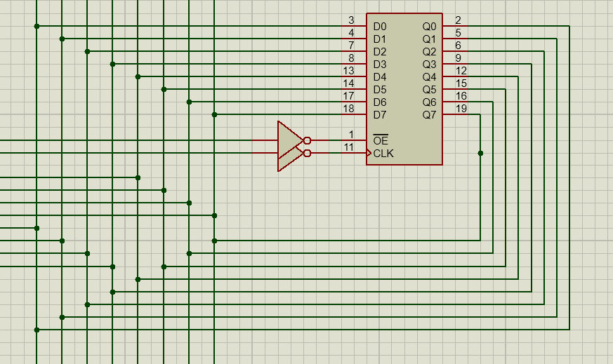Click the junction dot on the Q7 output wire

click(480, 153)
